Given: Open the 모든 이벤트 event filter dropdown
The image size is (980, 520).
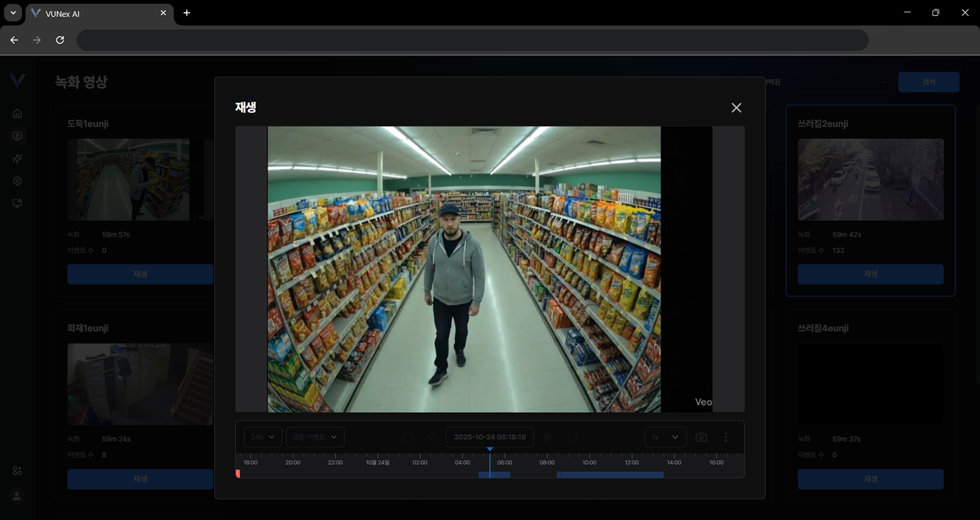Looking at the screenshot, I should [315, 437].
